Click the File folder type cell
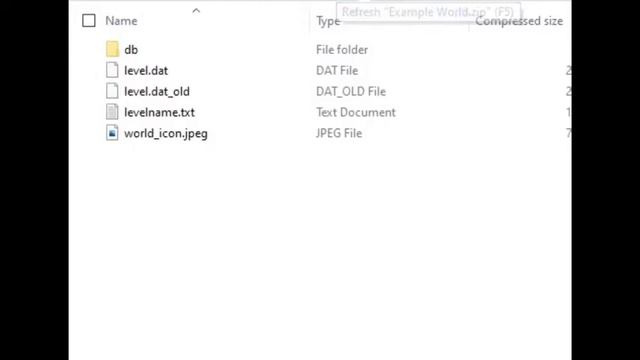 [x=342, y=50]
